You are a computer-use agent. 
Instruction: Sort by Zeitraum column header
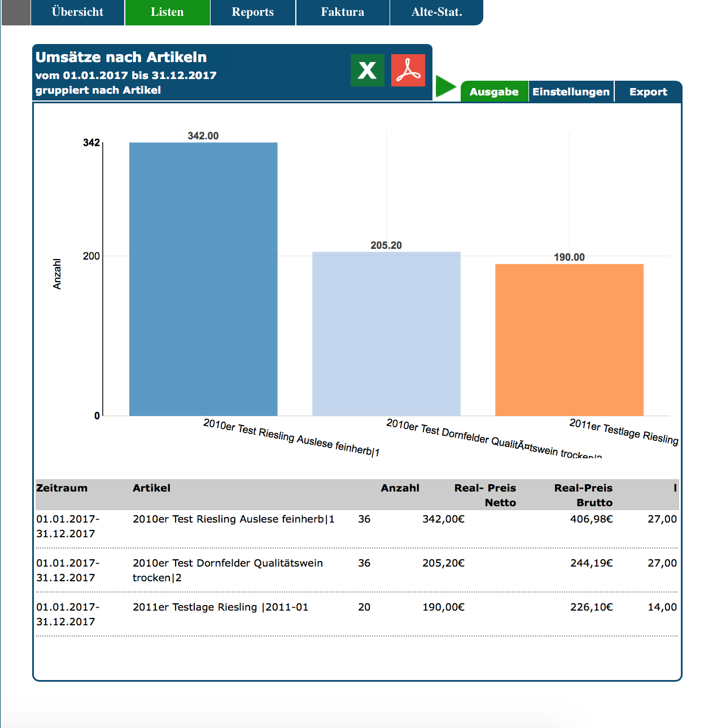(62, 488)
